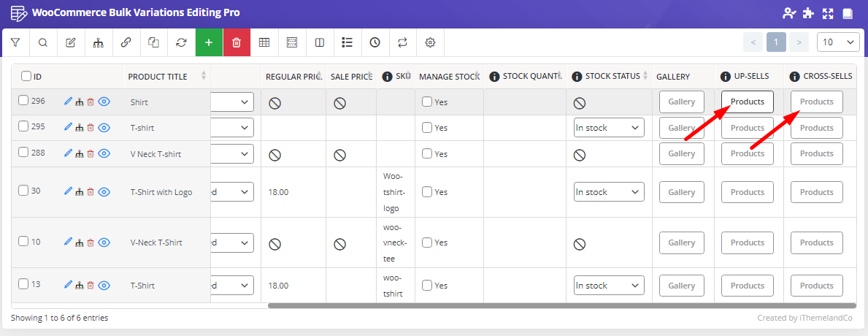Open the filter funnel tool

point(15,42)
